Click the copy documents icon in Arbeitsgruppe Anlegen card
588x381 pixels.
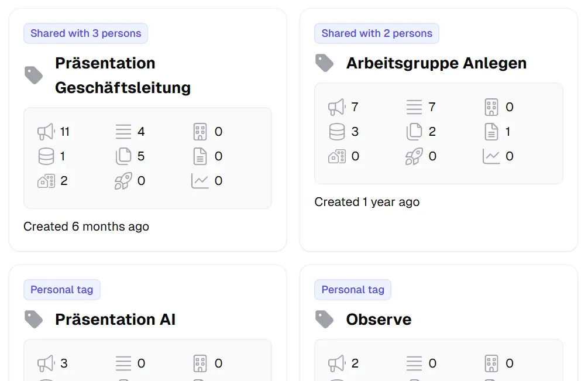[x=414, y=132]
